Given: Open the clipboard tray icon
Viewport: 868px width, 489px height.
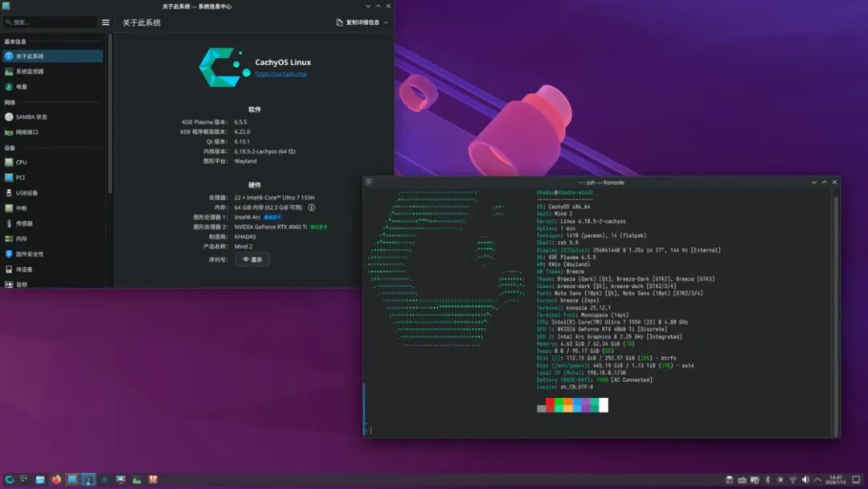Looking at the screenshot, I should pyautogui.click(x=730, y=479).
